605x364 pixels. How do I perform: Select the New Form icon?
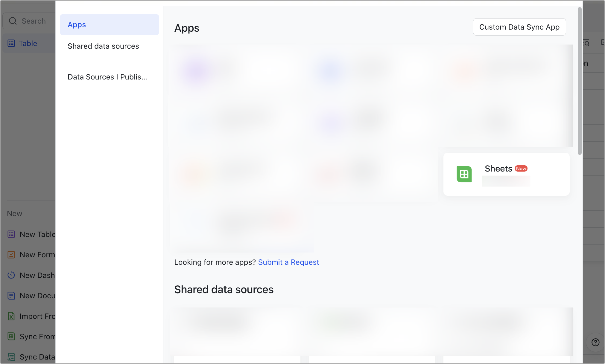coord(11,255)
